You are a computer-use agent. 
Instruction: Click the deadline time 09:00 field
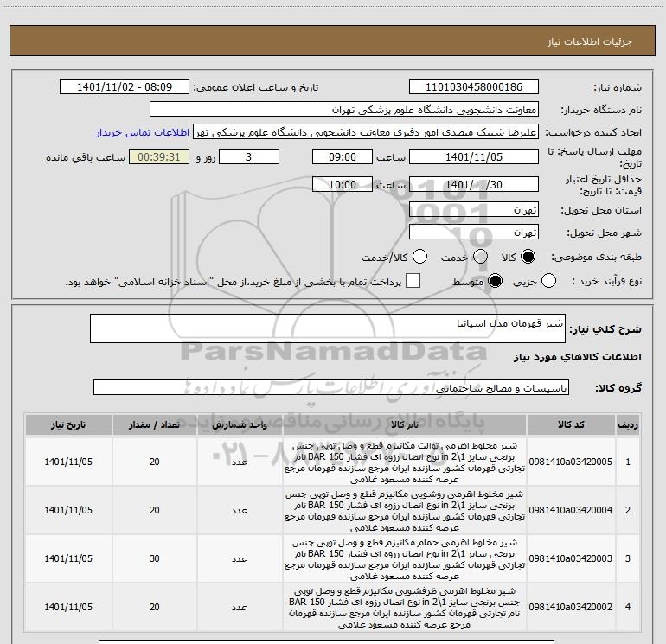(343, 156)
